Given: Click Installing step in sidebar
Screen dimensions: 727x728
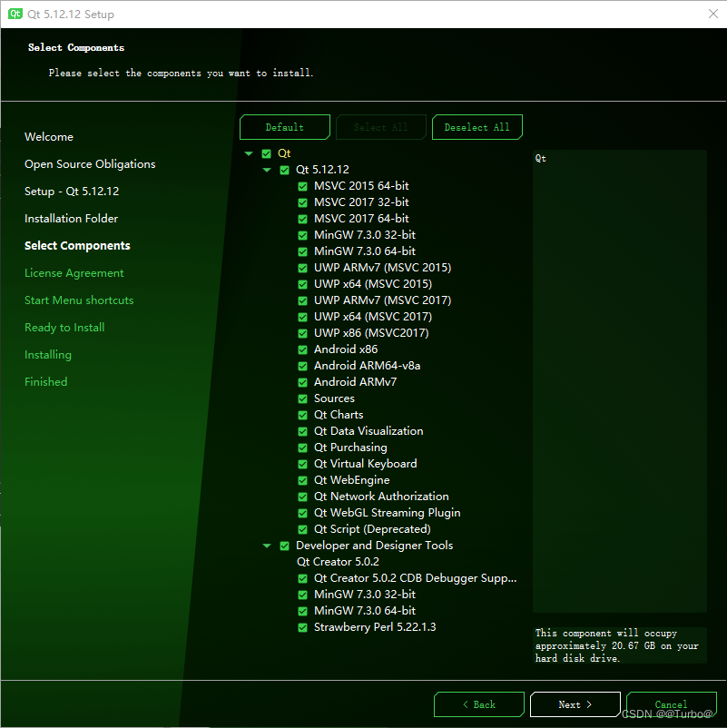Looking at the screenshot, I should 48,355.
